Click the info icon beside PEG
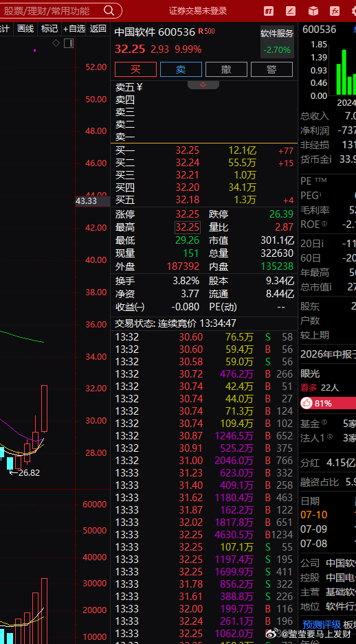The image size is (356, 644). pos(320,194)
